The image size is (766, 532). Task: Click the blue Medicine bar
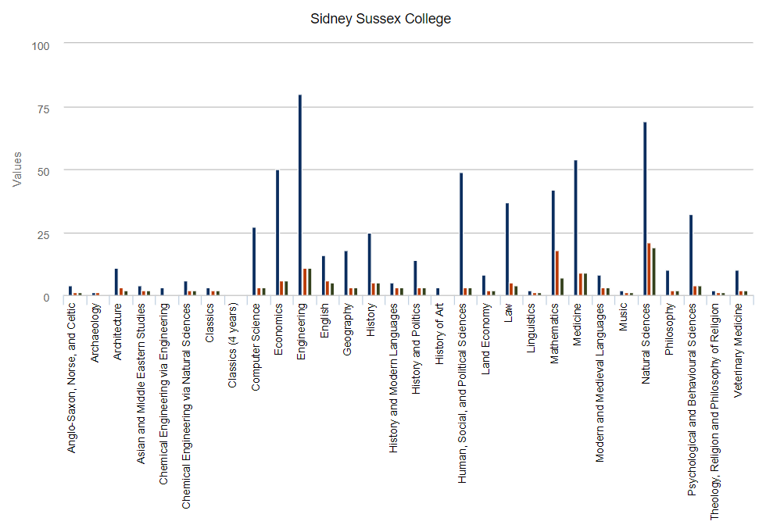click(x=575, y=227)
